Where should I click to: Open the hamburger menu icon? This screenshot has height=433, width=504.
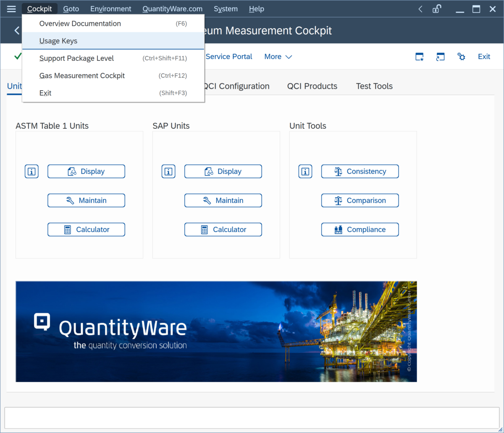(11, 8)
